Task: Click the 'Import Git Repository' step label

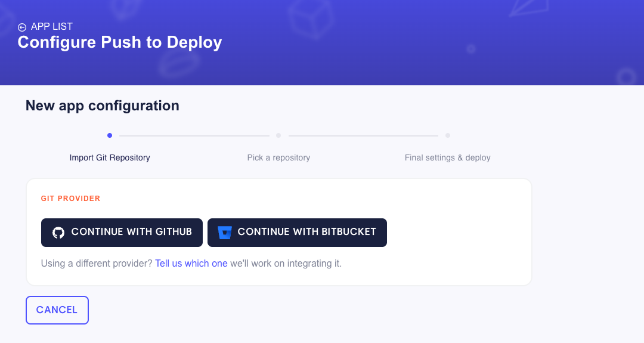Action: click(110, 157)
